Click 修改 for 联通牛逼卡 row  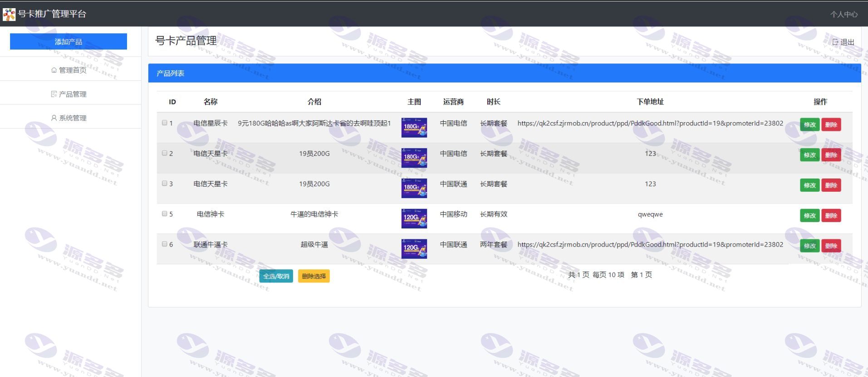(809, 246)
